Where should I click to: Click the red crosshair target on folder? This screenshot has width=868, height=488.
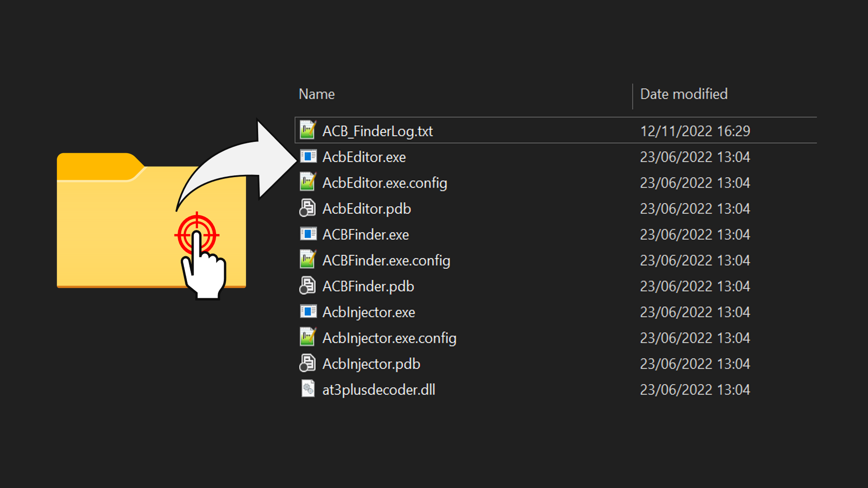click(x=197, y=235)
